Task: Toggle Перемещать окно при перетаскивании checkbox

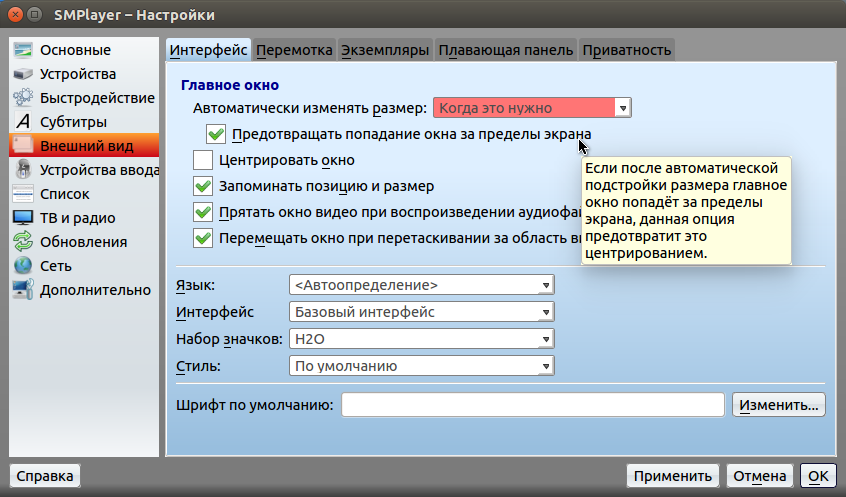Action: click(x=203, y=238)
